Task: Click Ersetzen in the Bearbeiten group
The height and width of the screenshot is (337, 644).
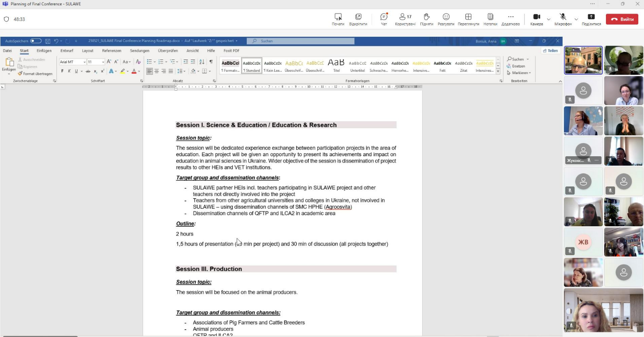Action: (516, 66)
